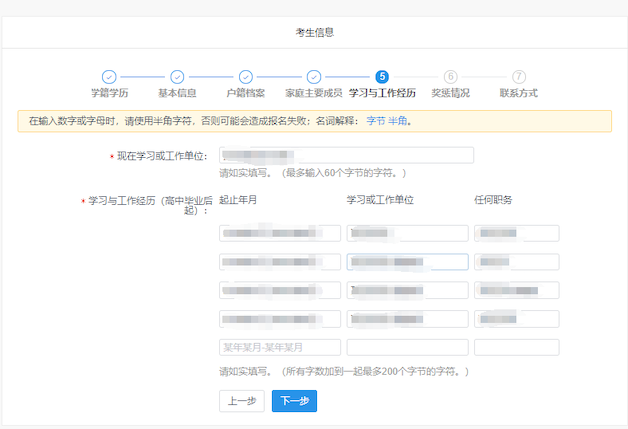Image resolution: width=628 pixels, height=429 pixels.
Task: Edit the fourth row 任何职务 field
Action: tap(516, 319)
